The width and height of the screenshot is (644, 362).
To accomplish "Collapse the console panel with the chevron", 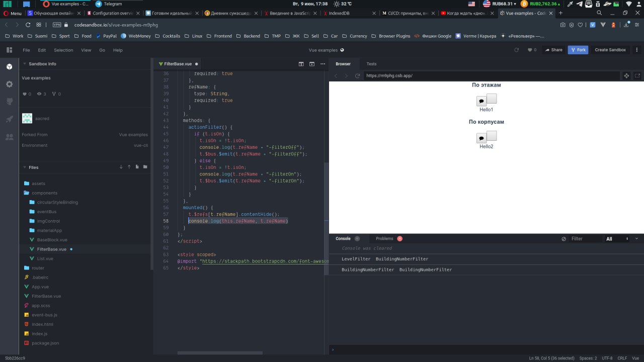I will [636, 238].
